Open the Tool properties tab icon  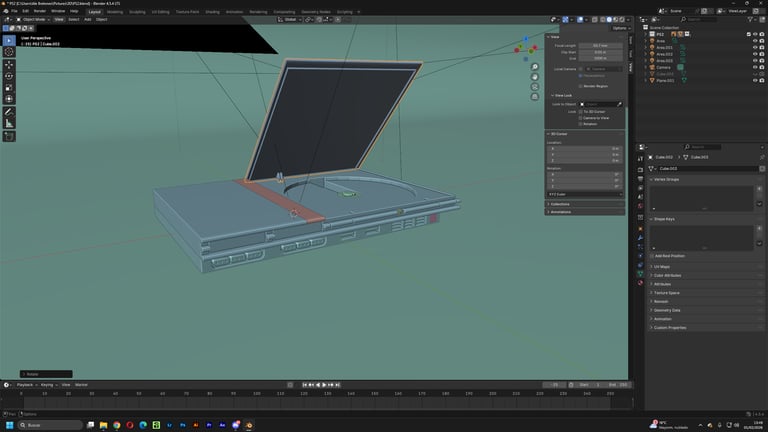coord(640,159)
